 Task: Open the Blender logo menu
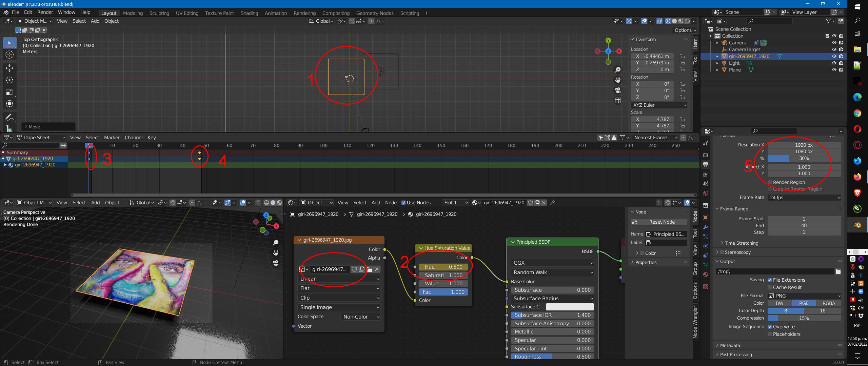(x=6, y=12)
